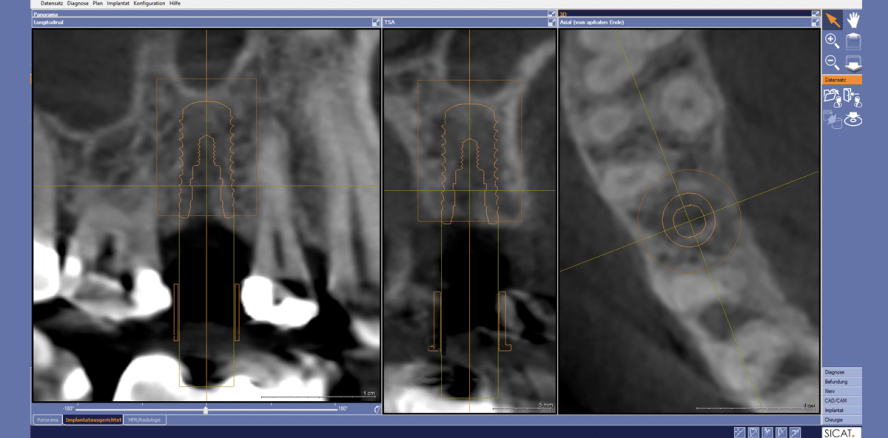The width and height of the screenshot is (888, 438).
Task: Maximize the 3D view panel
Action: point(815,14)
